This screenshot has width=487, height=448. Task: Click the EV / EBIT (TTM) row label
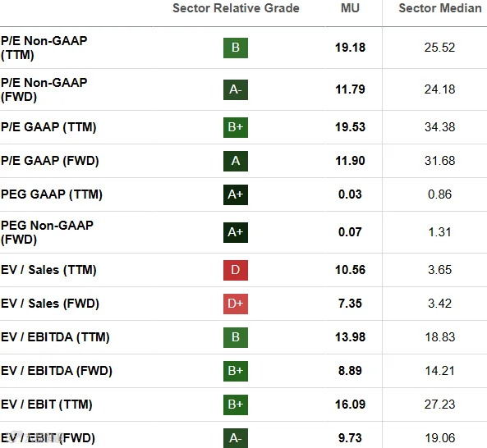point(47,405)
